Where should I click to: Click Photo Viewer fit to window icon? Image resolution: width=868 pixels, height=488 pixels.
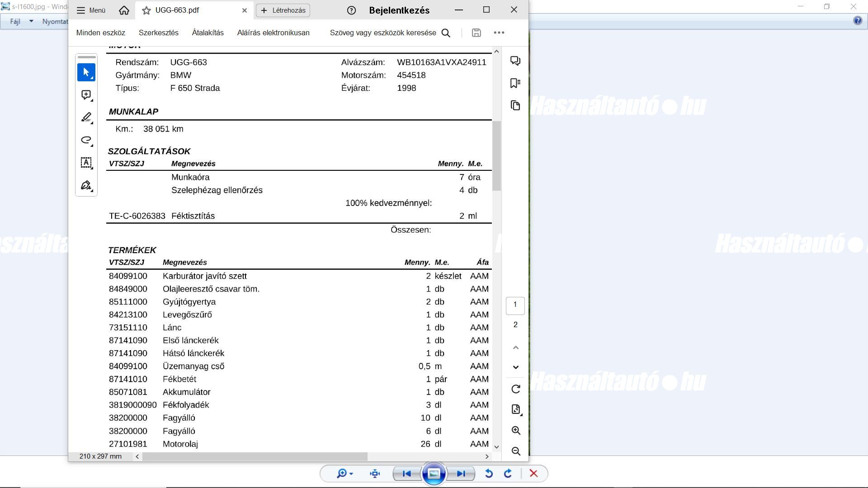375,474
